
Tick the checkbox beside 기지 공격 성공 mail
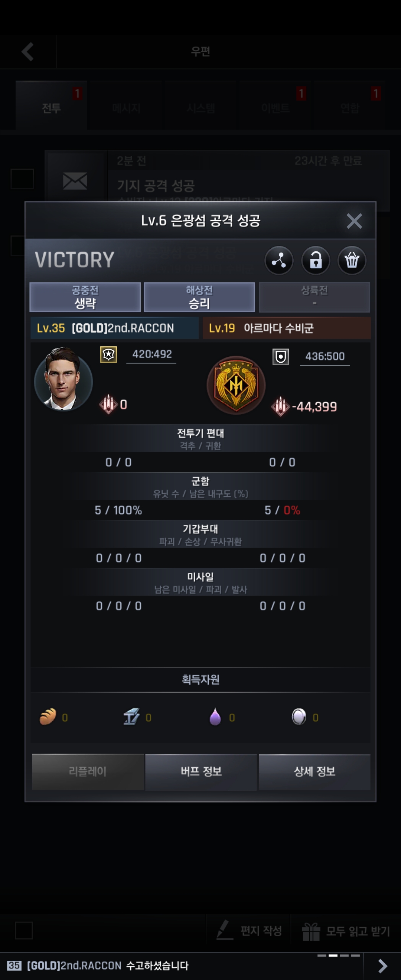[x=22, y=179]
